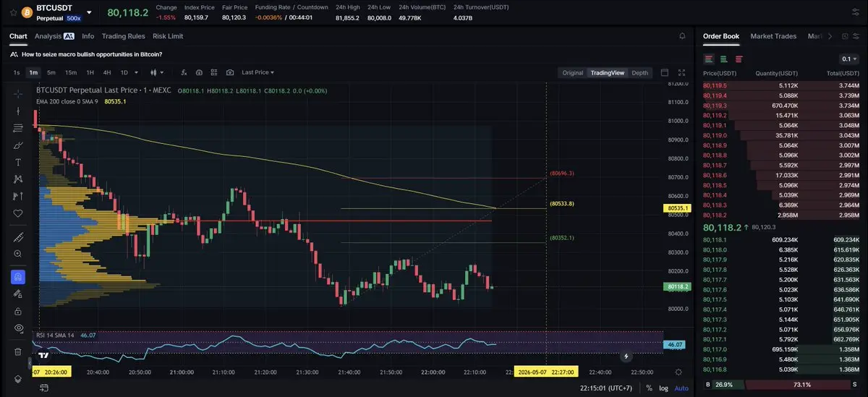The width and height of the screenshot is (868, 397).
Task: Show next order book tabs with arrow
Action: click(x=830, y=36)
